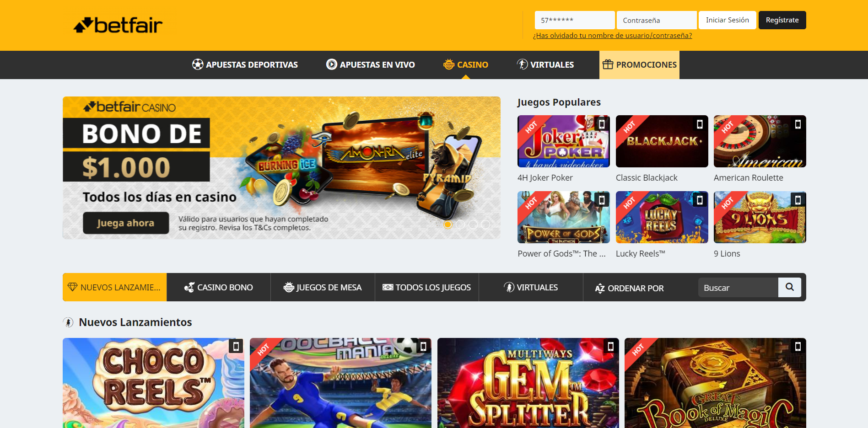This screenshot has height=428, width=868.
Task: Click the gift box icon beside Promociones
Action: click(x=608, y=64)
